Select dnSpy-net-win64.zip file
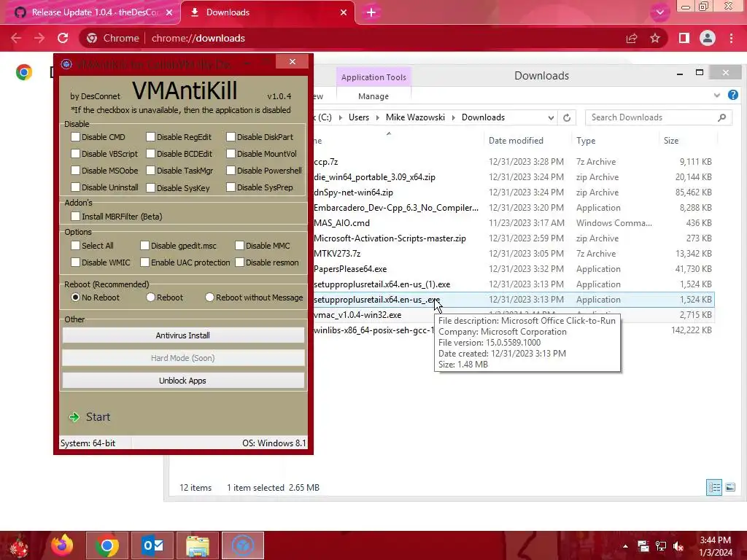Image resolution: width=747 pixels, height=560 pixels. pyautogui.click(x=354, y=192)
